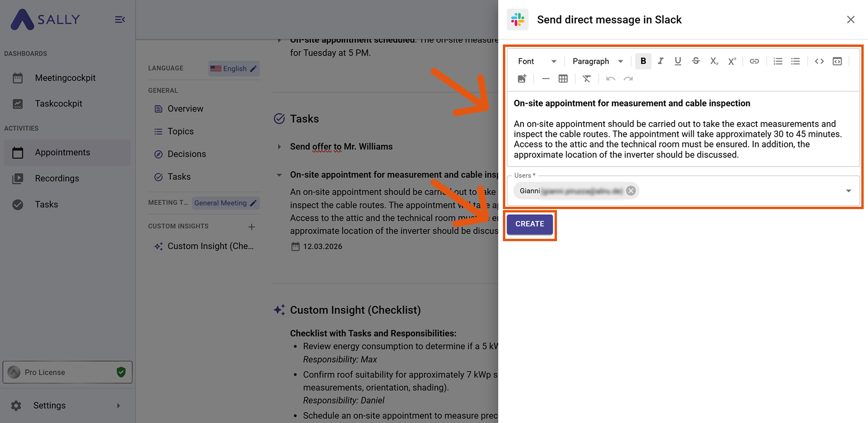Toggle underline text formatting

pos(678,61)
